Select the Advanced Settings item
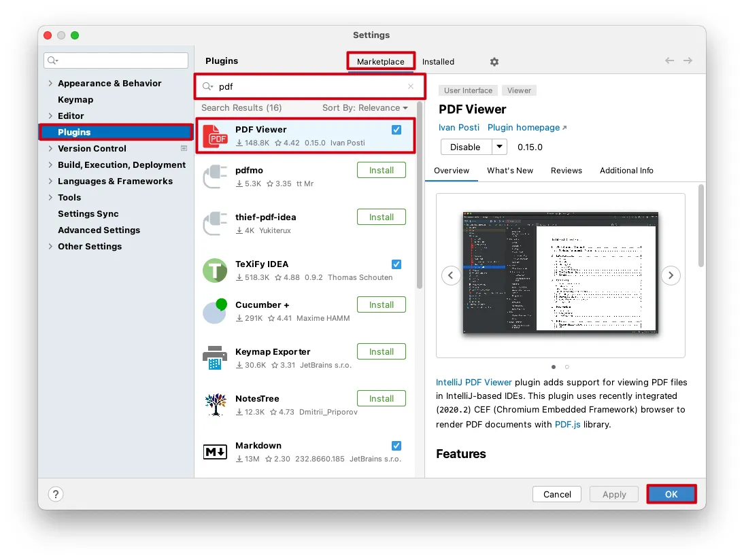The width and height of the screenshot is (744, 560). [99, 230]
